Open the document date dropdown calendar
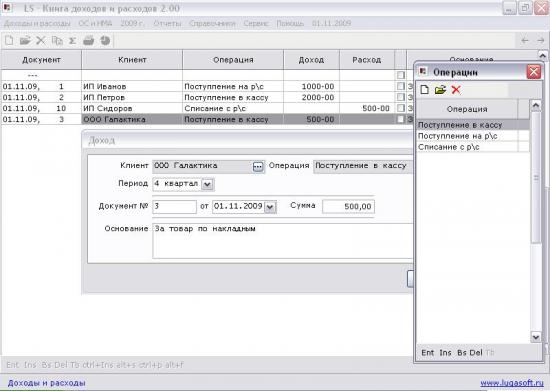This screenshot has height=391, width=550. pyautogui.click(x=270, y=207)
